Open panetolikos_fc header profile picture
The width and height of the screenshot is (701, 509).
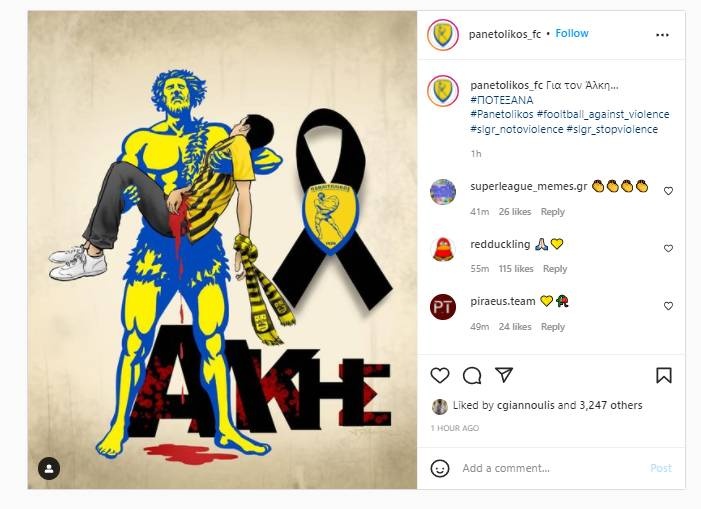tap(443, 34)
